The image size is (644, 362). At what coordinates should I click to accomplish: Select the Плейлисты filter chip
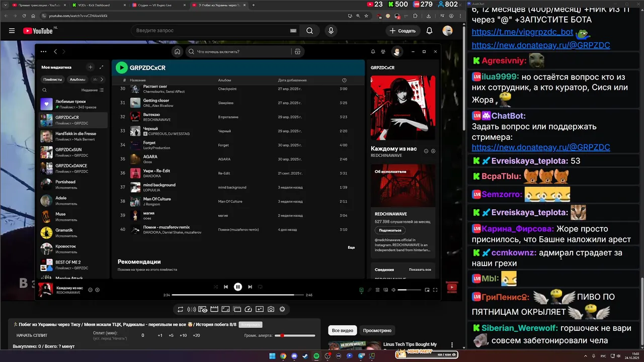(52, 79)
